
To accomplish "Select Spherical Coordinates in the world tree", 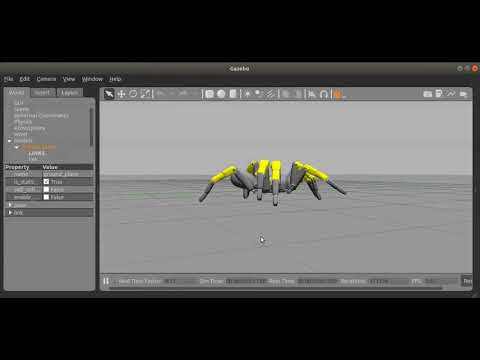I will click(x=42, y=116).
